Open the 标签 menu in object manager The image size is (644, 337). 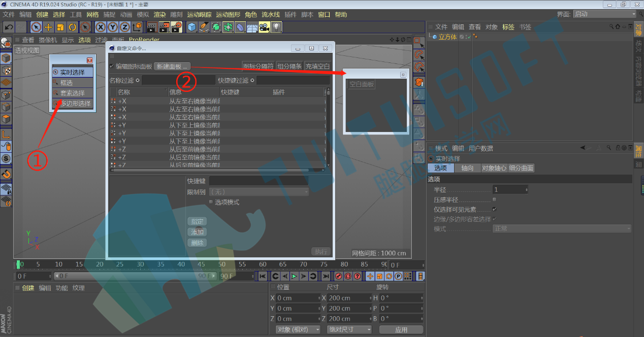(508, 27)
